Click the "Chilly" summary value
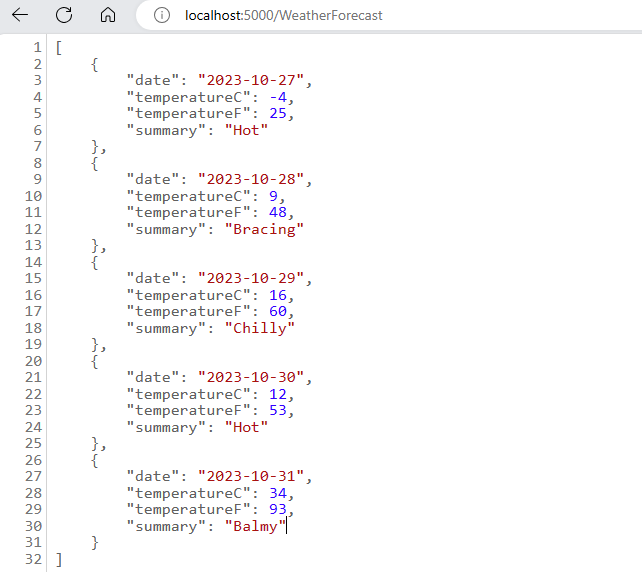Image resolution: width=642 pixels, height=580 pixels. [x=260, y=328]
